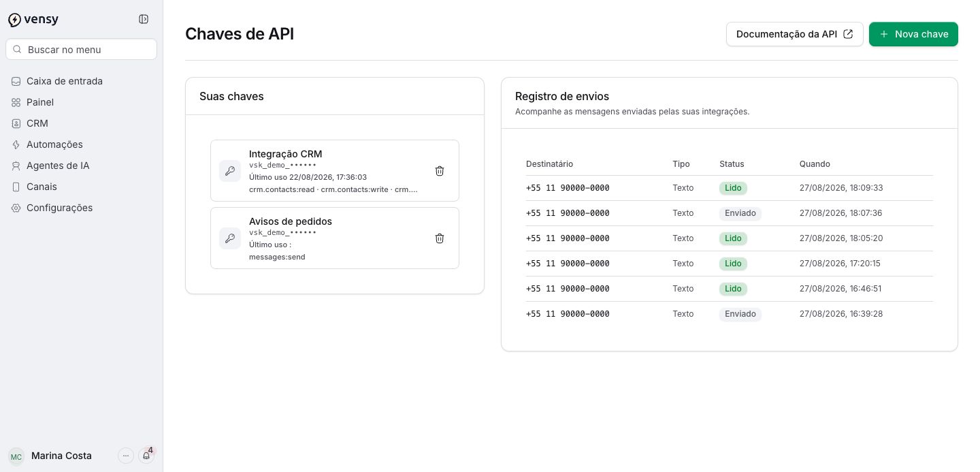The width and height of the screenshot is (980, 472).
Task: Open Caixa de entrada menu item
Action: point(81,81)
